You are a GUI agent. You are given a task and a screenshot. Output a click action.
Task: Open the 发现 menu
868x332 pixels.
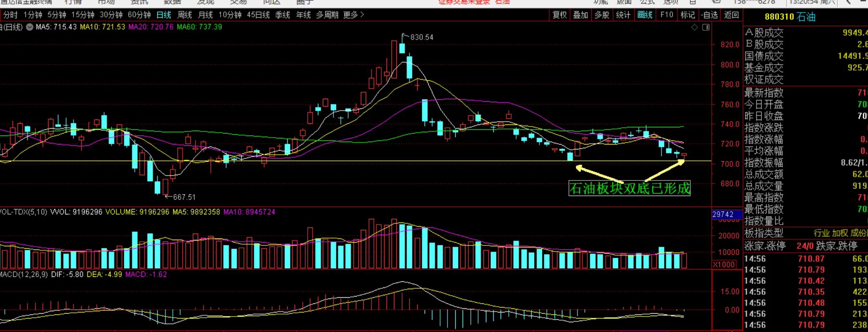(x=206, y=2)
